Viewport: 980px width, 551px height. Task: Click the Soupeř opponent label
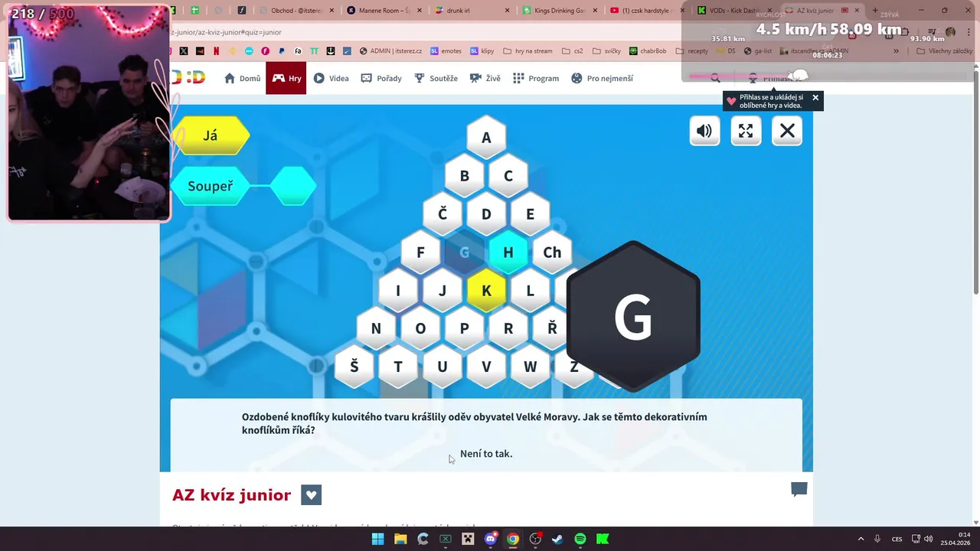pyautogui.click(x=211, y=186)
